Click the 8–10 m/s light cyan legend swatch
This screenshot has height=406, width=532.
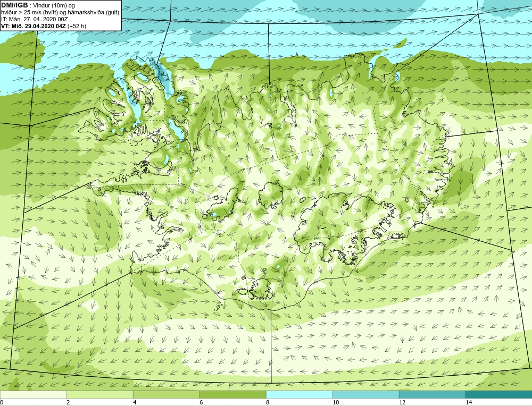[x=299, y=394]
